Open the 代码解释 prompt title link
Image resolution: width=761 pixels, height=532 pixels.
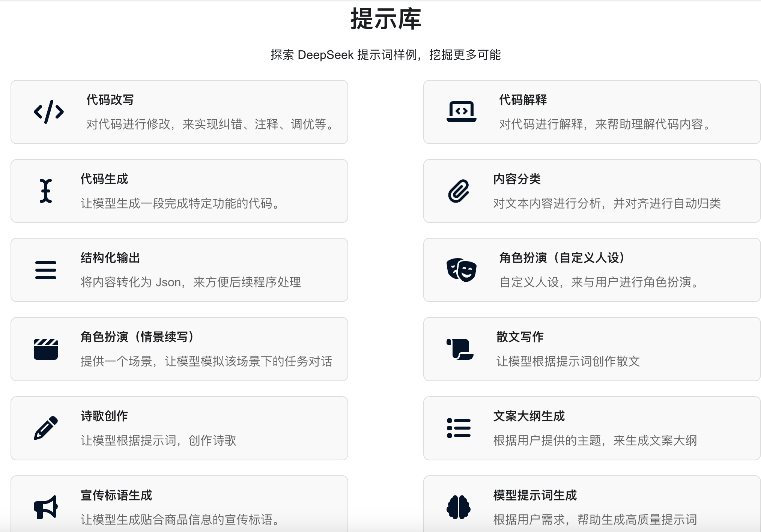pyautogui.click(x=523, y=100)
